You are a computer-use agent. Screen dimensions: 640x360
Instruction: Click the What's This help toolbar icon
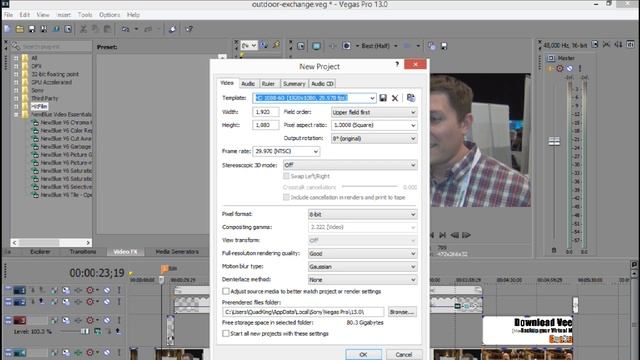point(189,29)
